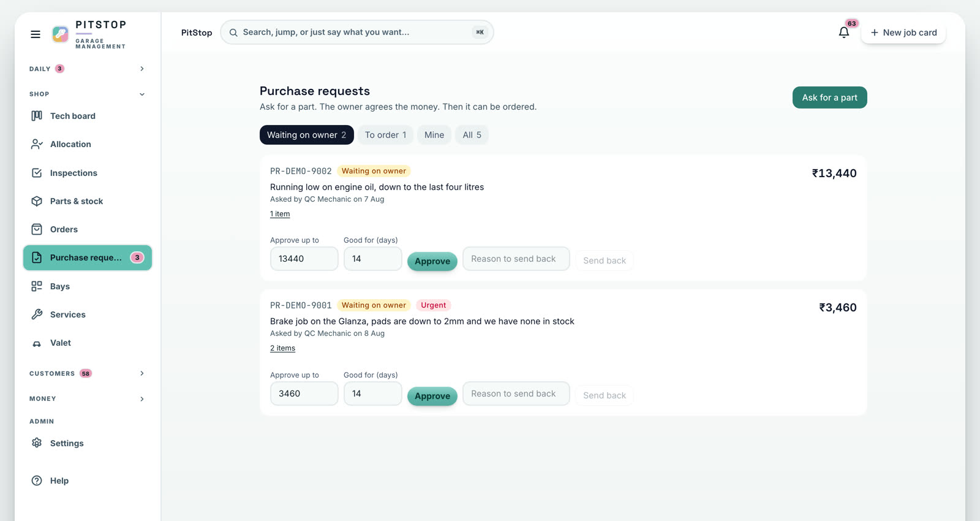Approve request PR-DEMO-9001
Screen dimensions: 980x521
tap(432, 396)
